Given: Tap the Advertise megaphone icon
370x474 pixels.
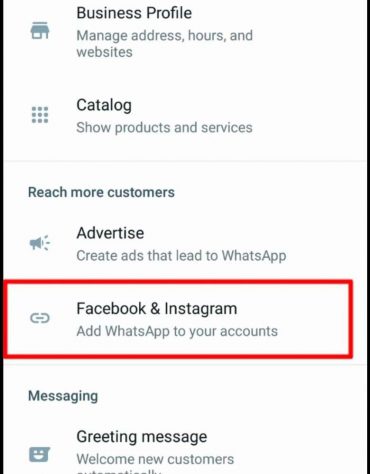Looking at the screenshot, I should [x=40, y=243].
